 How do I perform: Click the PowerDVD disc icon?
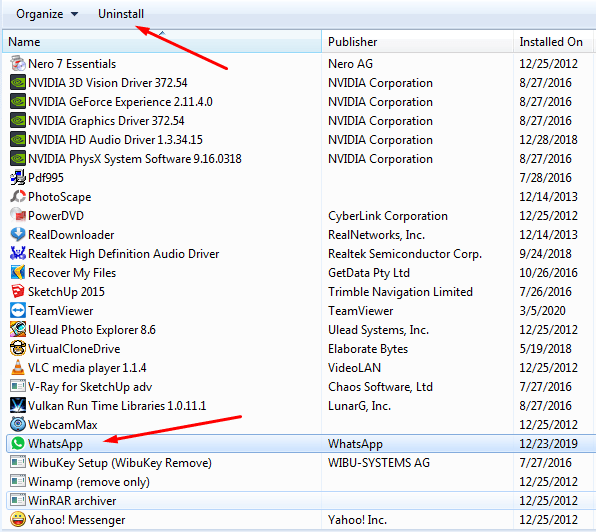pos(18,215)
